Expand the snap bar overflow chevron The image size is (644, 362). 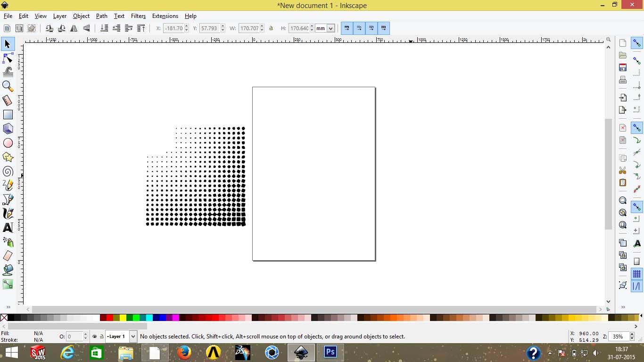(623, 307)
